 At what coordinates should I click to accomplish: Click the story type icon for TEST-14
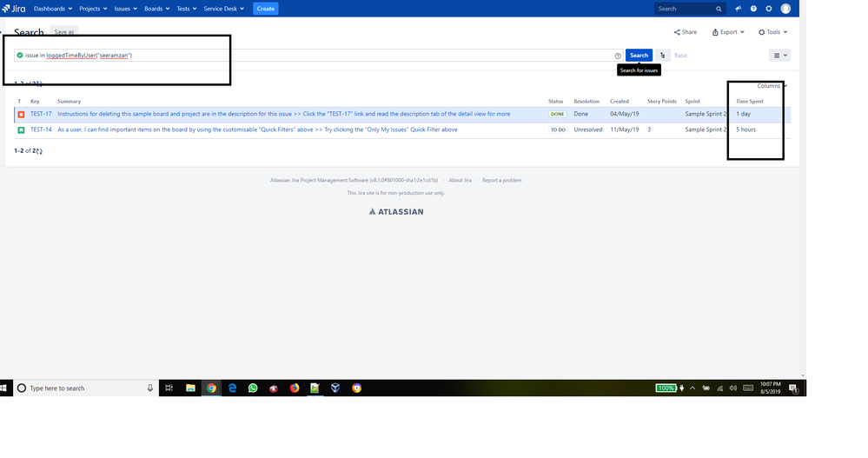(21, 130)
